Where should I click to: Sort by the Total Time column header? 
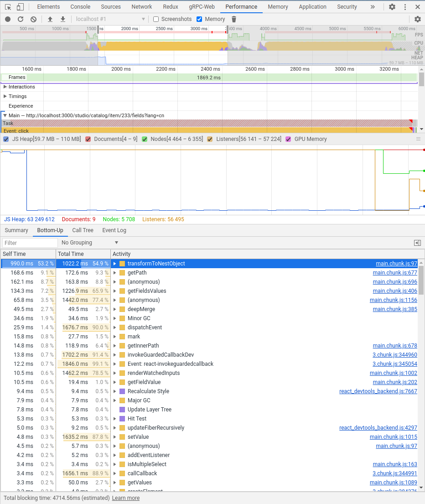click(x=83, y=254)
